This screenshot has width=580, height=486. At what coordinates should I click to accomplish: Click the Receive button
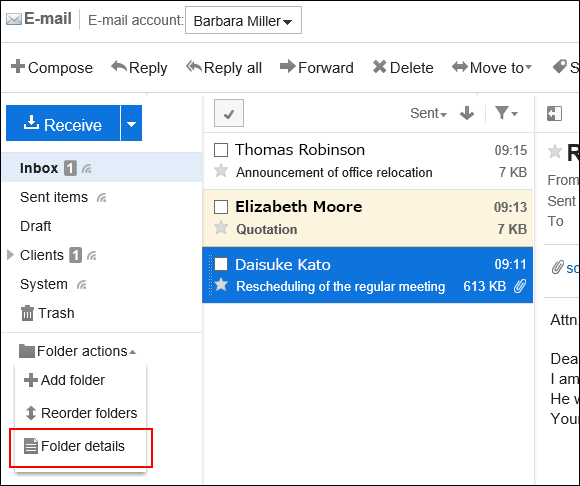tap(63, 123)
